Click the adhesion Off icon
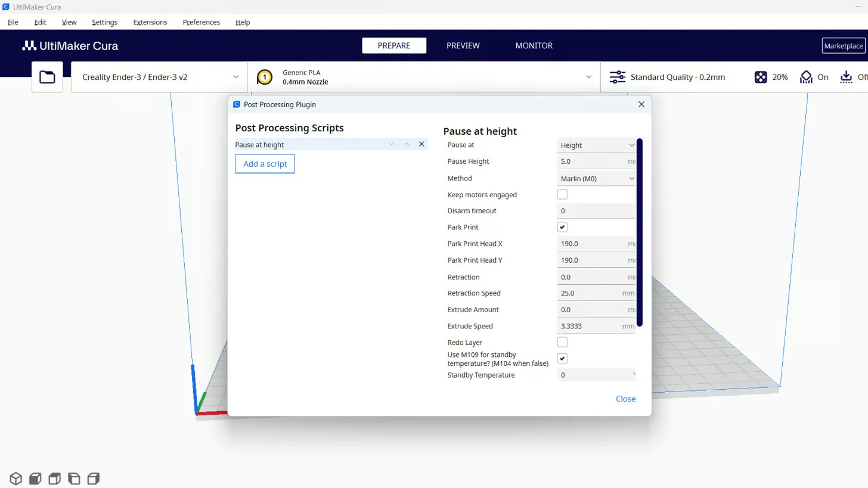 tap(846, 77)
